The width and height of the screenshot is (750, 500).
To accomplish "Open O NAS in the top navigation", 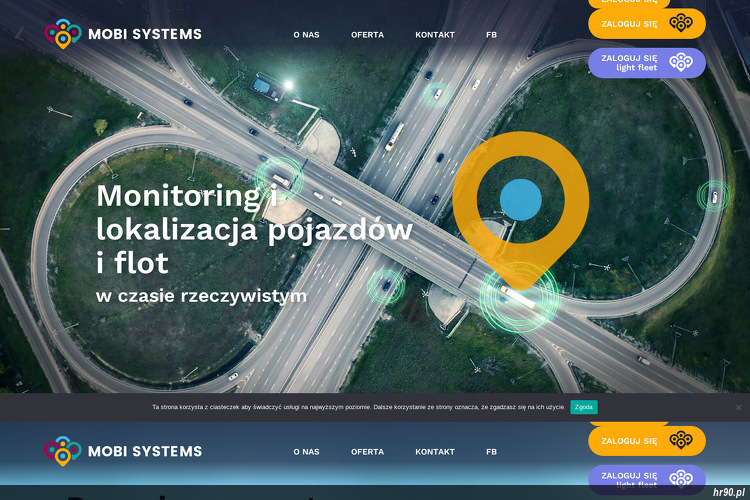I will (x=306, y=35).
